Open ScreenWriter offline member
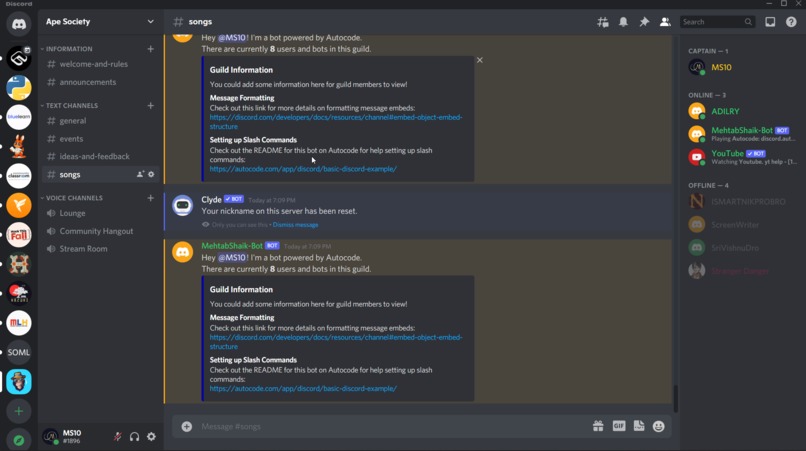 point(742,225)
